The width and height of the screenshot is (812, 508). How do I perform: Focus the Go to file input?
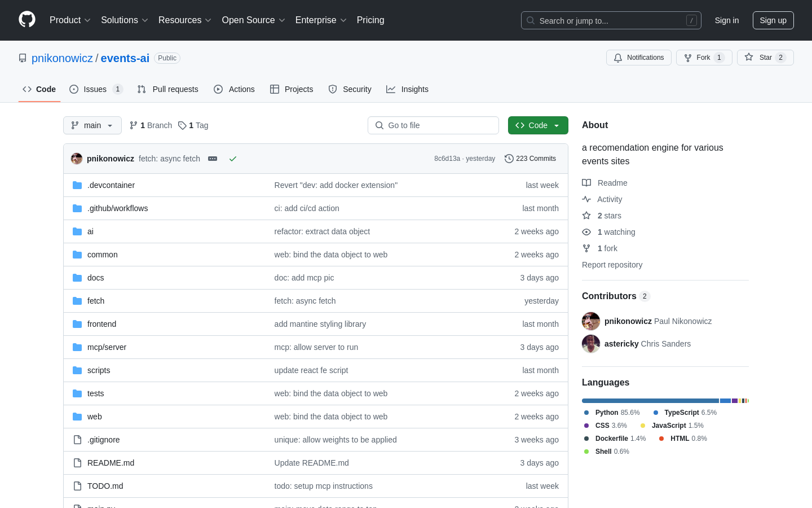433,125
